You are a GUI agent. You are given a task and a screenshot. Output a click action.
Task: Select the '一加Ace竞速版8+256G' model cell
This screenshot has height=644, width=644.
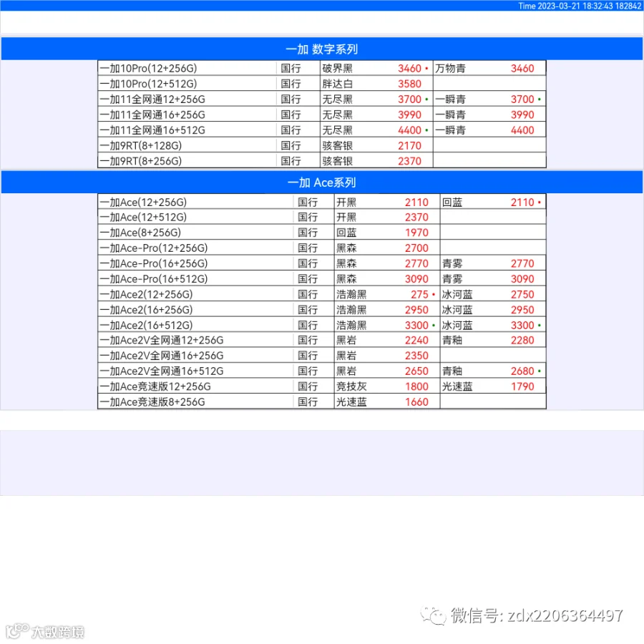coord(195,402)
